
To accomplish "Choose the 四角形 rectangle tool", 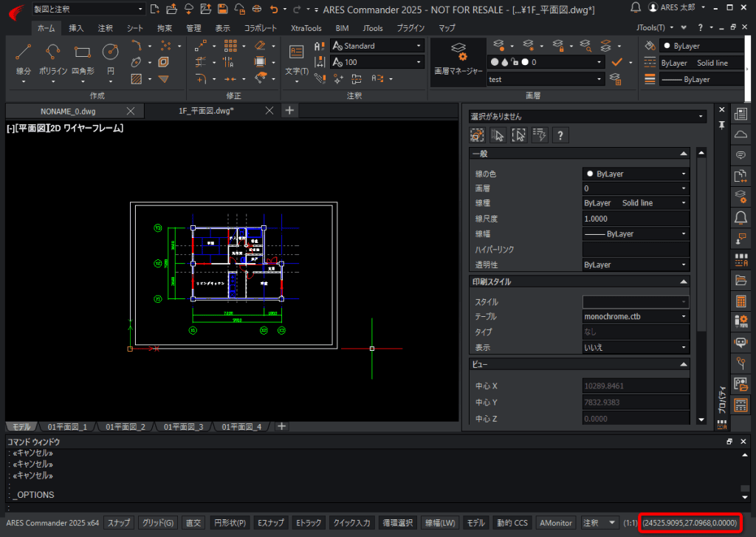I will pyautogui.click(x=83, y=58).
